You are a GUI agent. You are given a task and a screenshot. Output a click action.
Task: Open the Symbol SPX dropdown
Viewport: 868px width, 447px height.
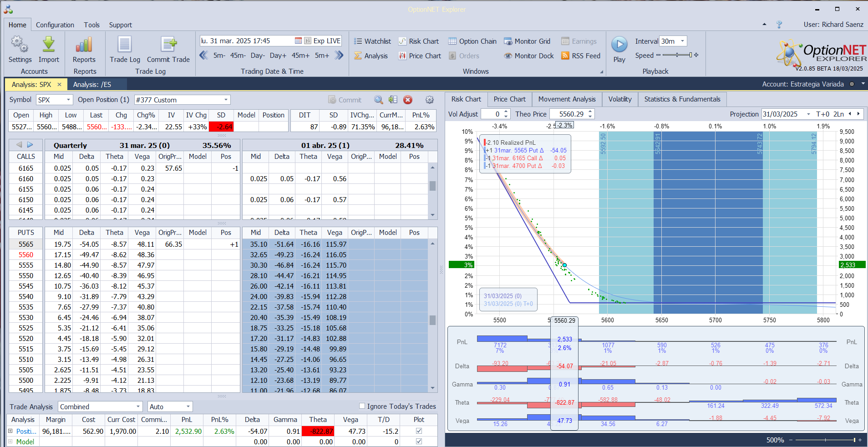click(x=68, y=100)
